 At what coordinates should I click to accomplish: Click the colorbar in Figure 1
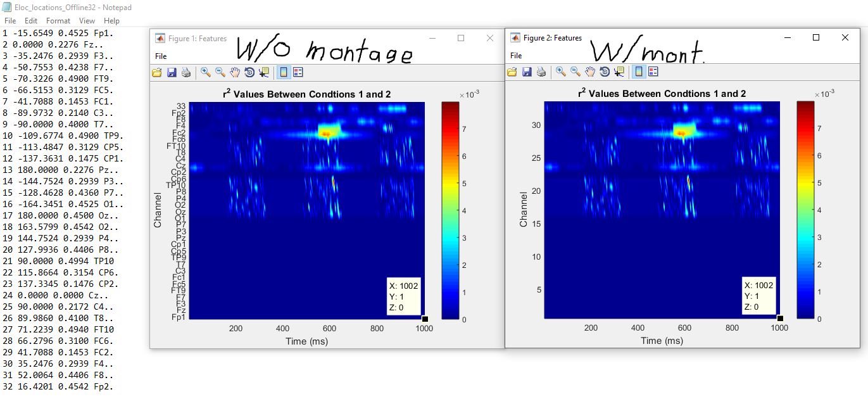(450, 210)
